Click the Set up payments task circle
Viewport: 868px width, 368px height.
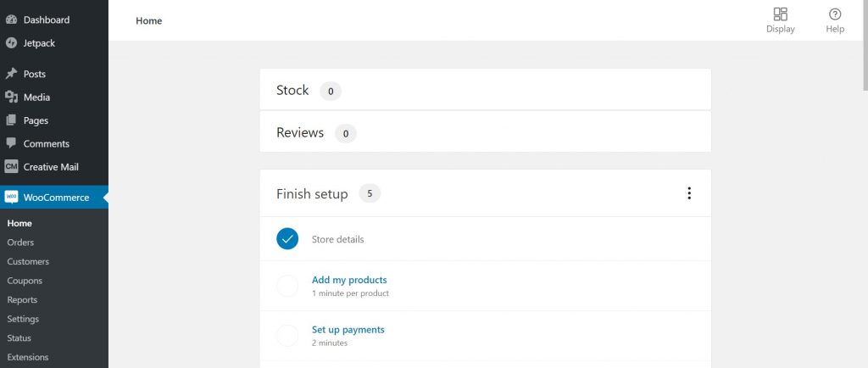click(x=287, y=335)
